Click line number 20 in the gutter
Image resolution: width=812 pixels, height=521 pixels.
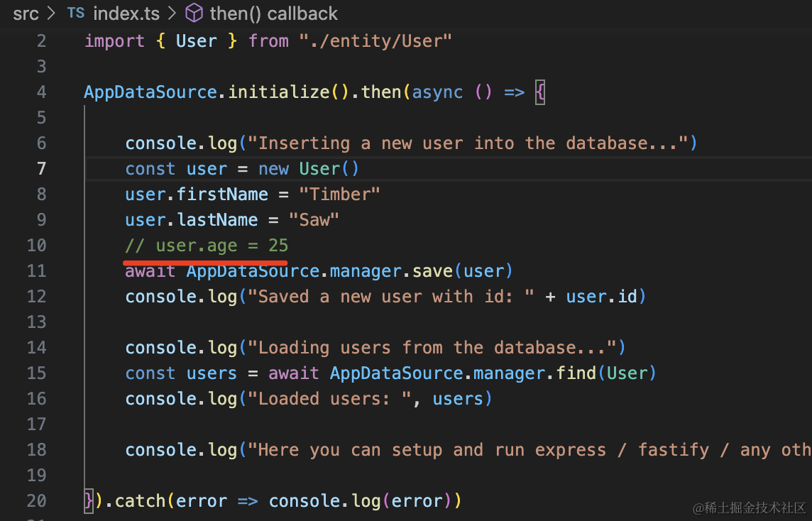(36, 500)
